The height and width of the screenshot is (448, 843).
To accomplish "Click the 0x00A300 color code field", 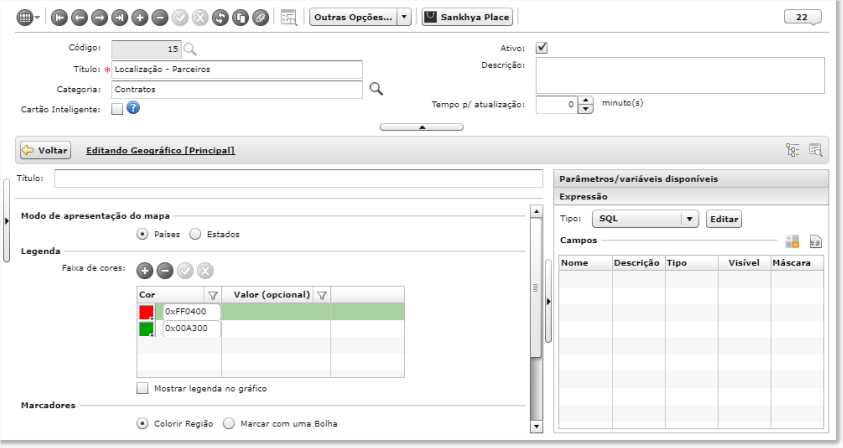I will [x=191, y=329].
